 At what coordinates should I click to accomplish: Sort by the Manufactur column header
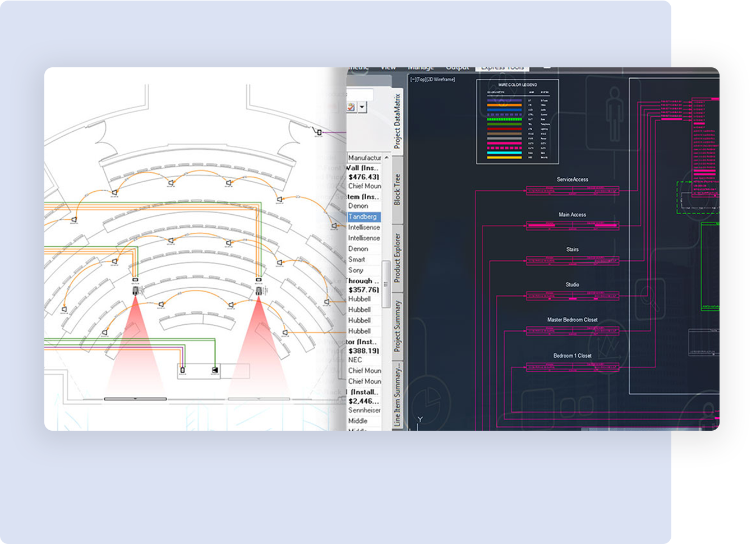click(364, 158)
